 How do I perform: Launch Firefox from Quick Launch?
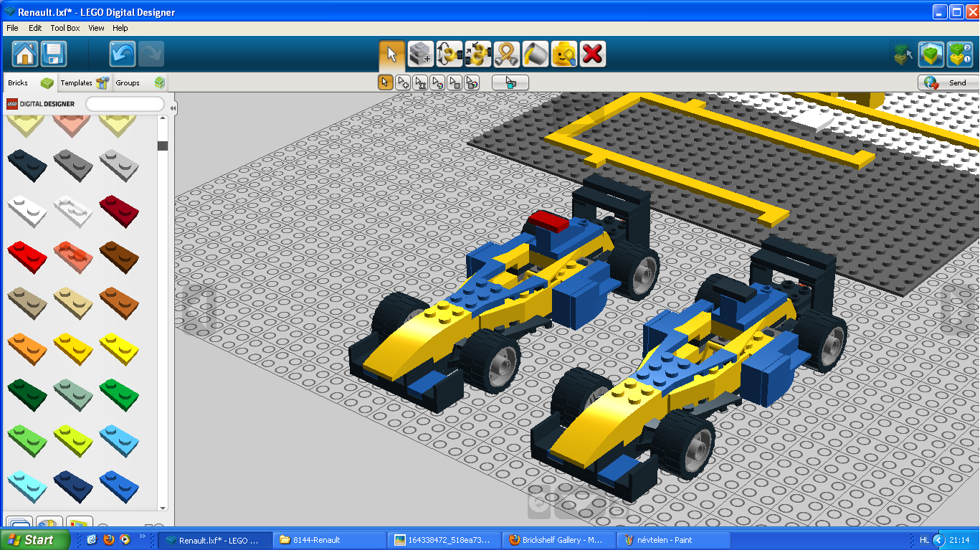109,539
